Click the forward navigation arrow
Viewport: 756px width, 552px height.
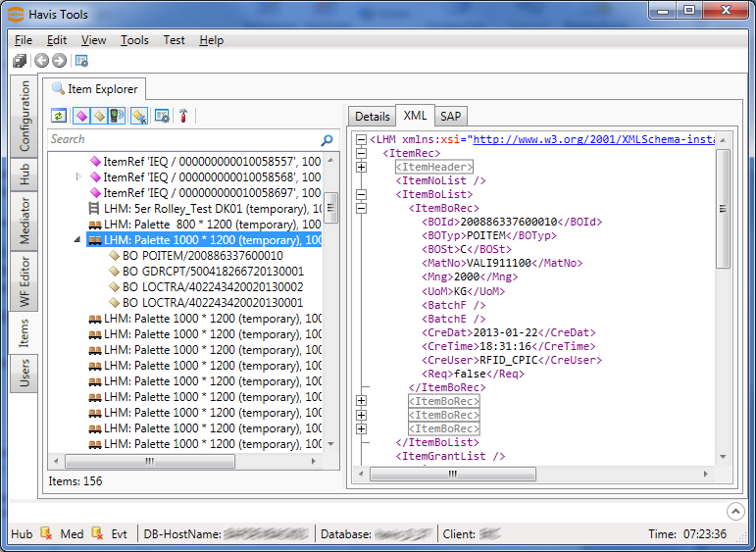click(x=59, y=61)
